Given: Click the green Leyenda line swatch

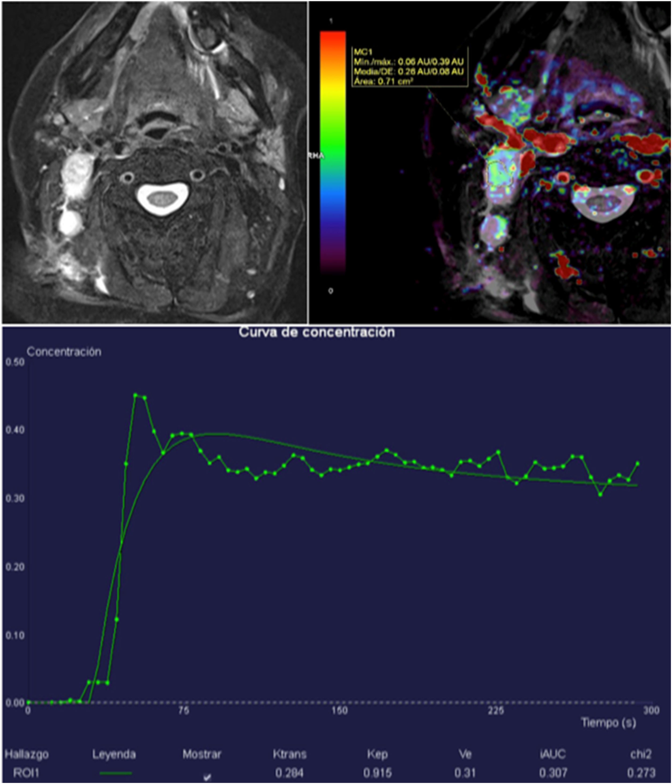Looking at the screenshot, I should 116,773.
